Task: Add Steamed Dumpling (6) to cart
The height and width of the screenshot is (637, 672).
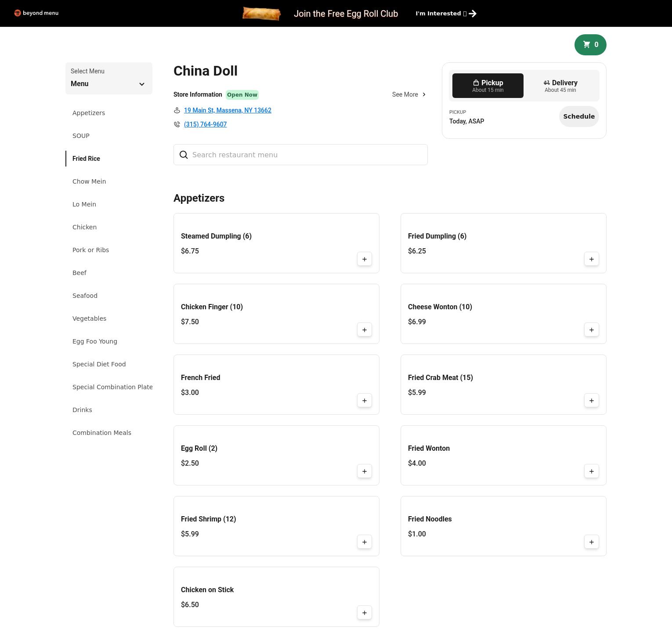Action: click(364, 259)
